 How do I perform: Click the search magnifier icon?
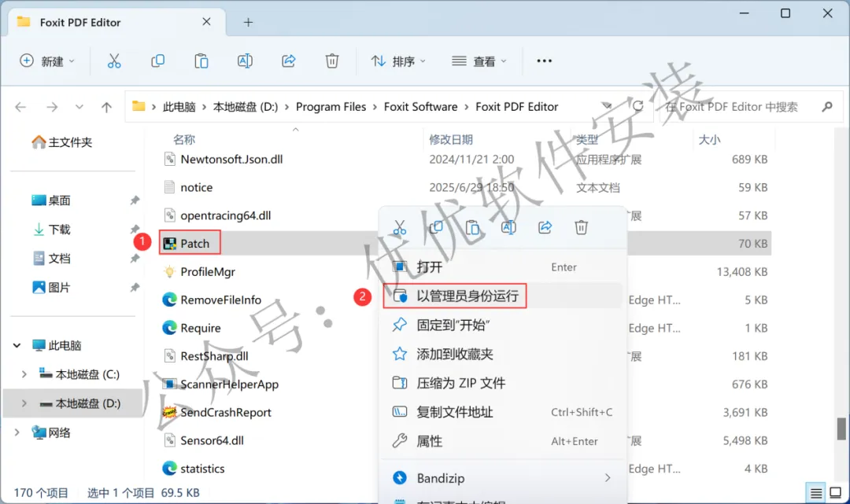pyautogui.click(x=826, y=107)
